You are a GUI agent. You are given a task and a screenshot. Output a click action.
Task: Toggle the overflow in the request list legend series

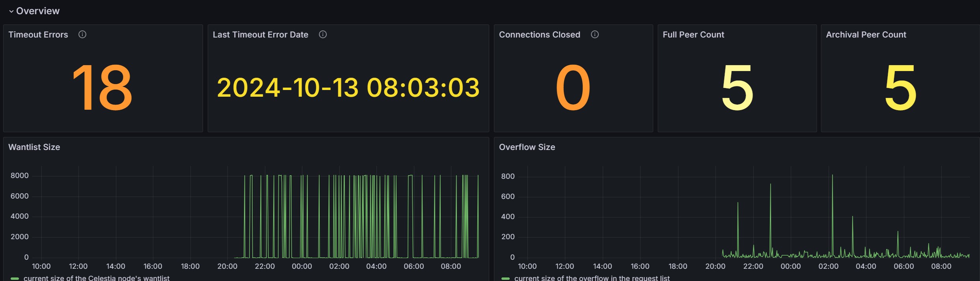click(592, 278)
